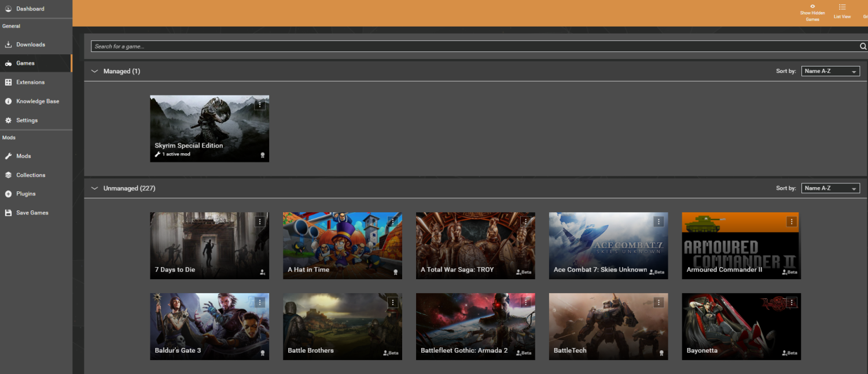Image resolution: width=868 pixels, height=374 pixels.
Task: Click Skyrim Special Edition's badge icon
Action: click(x=263, y=155)
